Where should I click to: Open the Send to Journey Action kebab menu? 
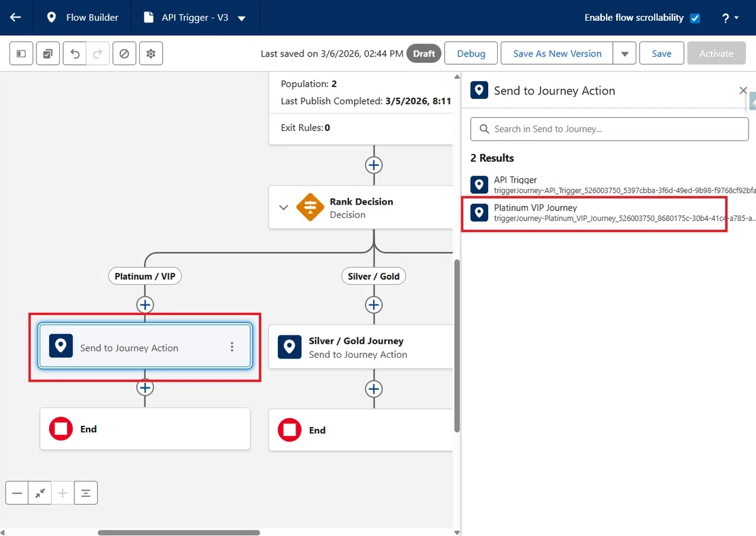[x=232, y=347]
